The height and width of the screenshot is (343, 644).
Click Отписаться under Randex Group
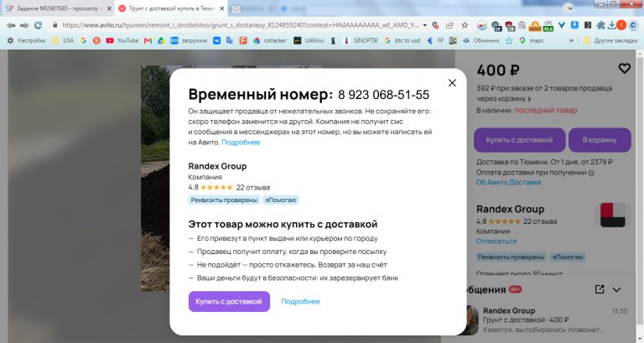pos(496,242)
